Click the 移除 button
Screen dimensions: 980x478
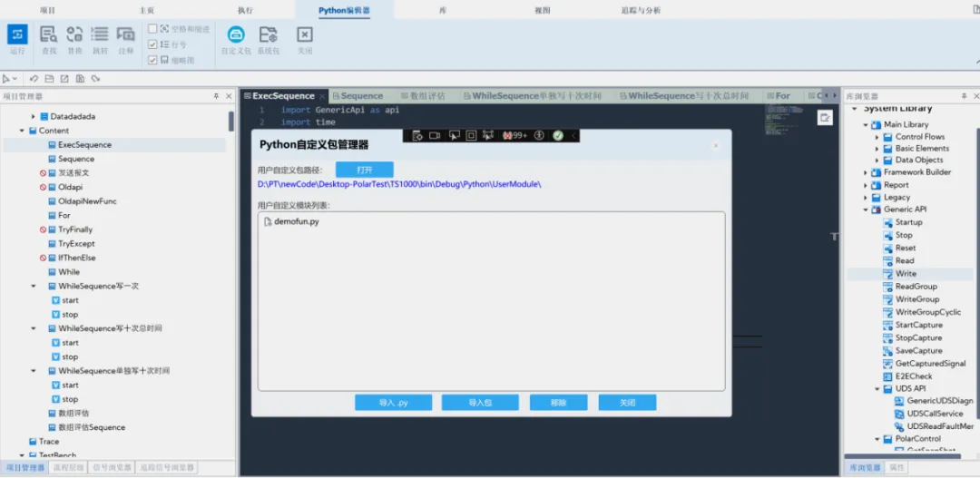tap(558, 403)
